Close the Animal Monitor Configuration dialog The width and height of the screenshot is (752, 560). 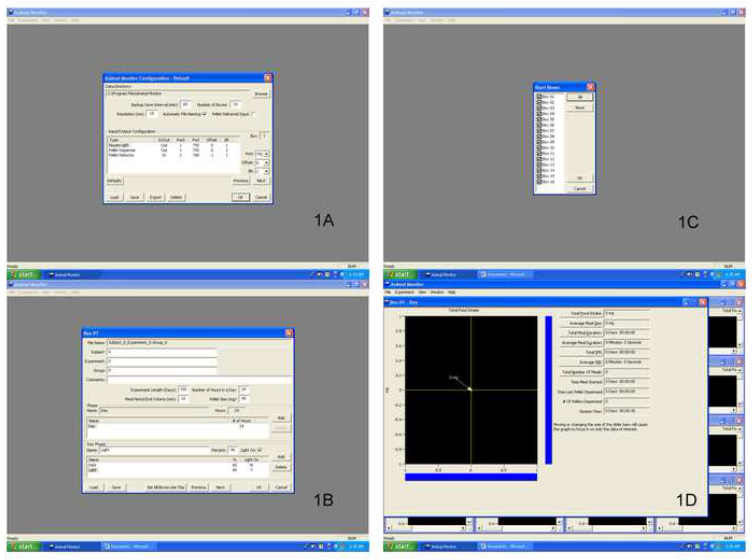pyautogui.click(x=267, y=78)
